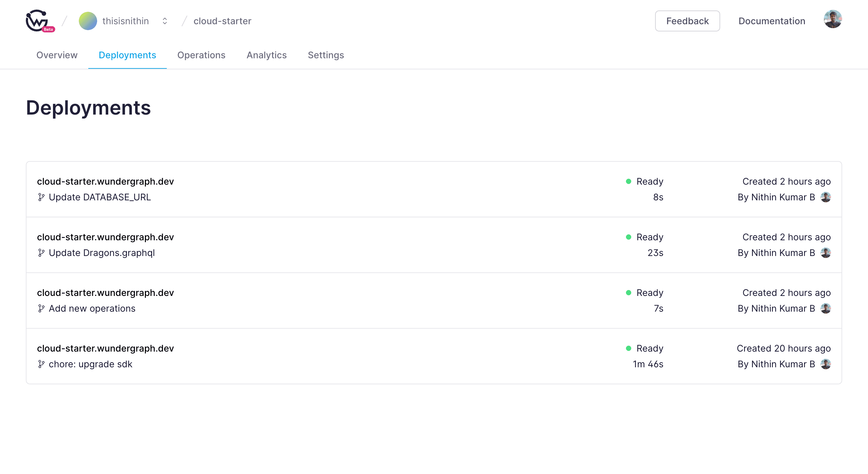Click author avatar in Update Dragons.graphql row
Screen dimensions: 868x474
pyautogui.click(x=825, y=253)
